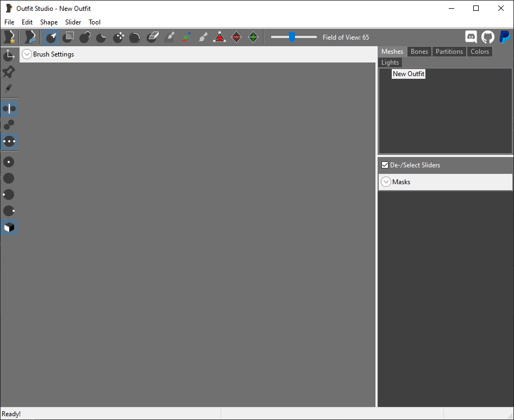The height and width of the screenshot is (420, 514).
Task: Select the Alpha brush tool
Action: pyautogui.click(x=203, y=37)
